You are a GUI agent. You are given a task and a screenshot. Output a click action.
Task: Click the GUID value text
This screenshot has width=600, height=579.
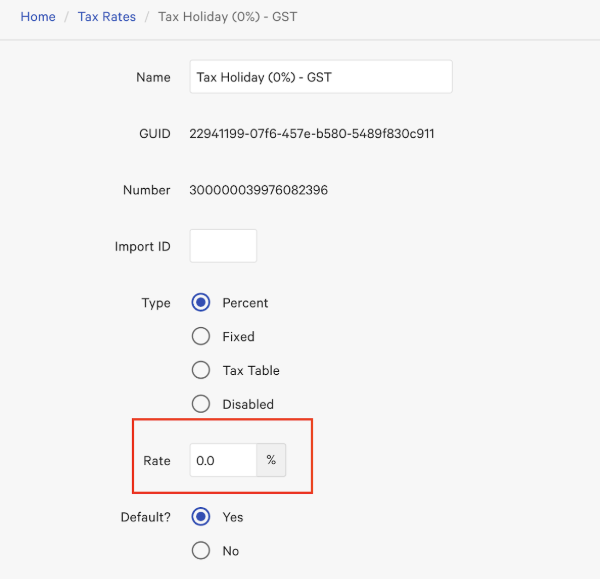311,133
